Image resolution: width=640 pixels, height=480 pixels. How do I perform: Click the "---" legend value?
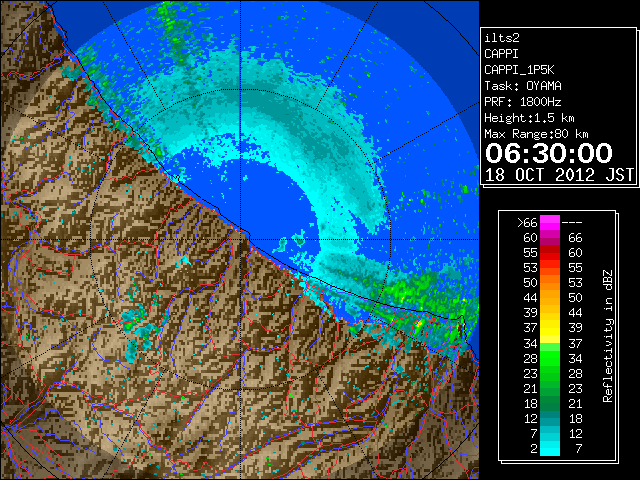572,222
